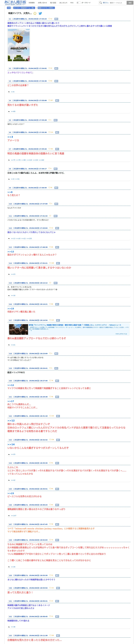
Task: Like post >>6 heart with 114
Action: coord(49,132)
